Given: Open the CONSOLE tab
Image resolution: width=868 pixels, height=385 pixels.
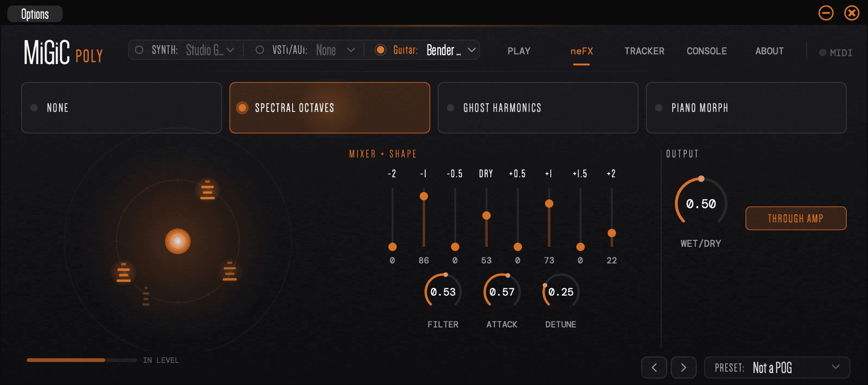Looking at the screenshot, I should pyautogui.click(x=707, y=51).
